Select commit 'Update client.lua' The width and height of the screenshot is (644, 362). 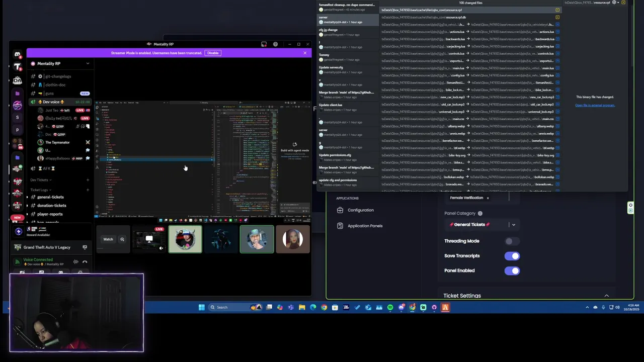pos(347,107)
